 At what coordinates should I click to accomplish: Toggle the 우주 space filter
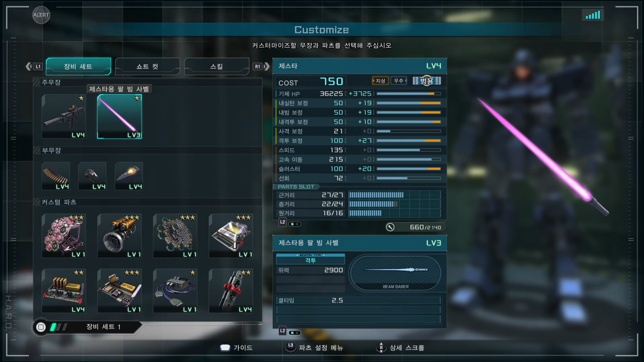tap(399, 81)
